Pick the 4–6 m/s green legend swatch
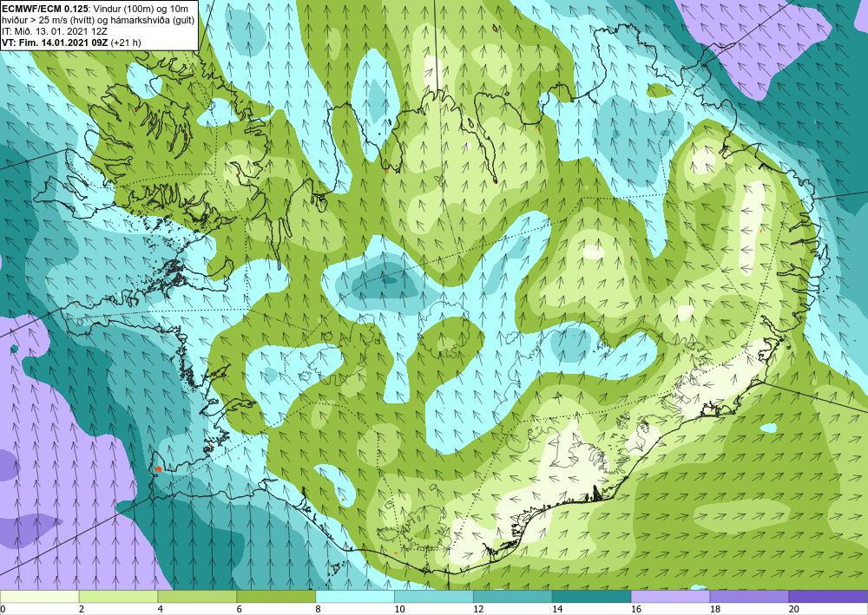Viewport: 868px width, 615px height. [197, 597]
